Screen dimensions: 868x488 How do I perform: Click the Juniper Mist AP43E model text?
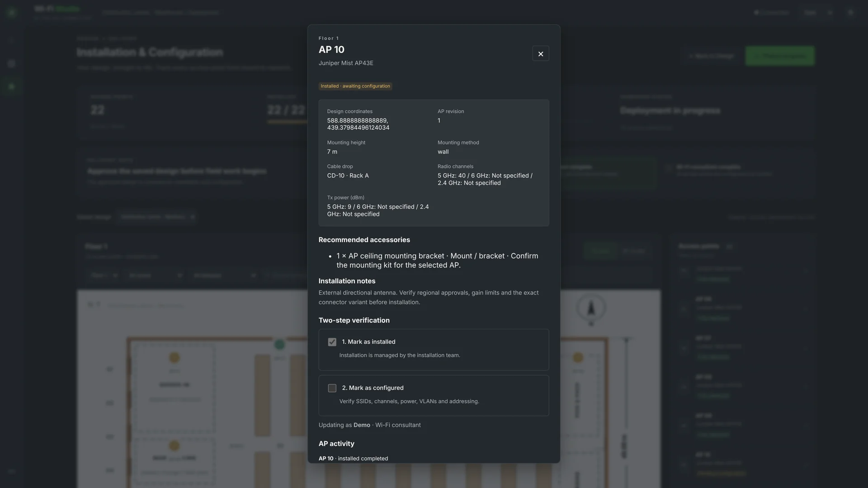(x=346, y=63)
